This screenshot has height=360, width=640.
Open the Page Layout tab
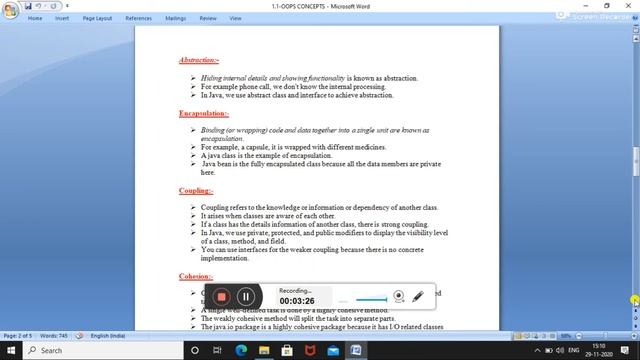tap(97, 18)
